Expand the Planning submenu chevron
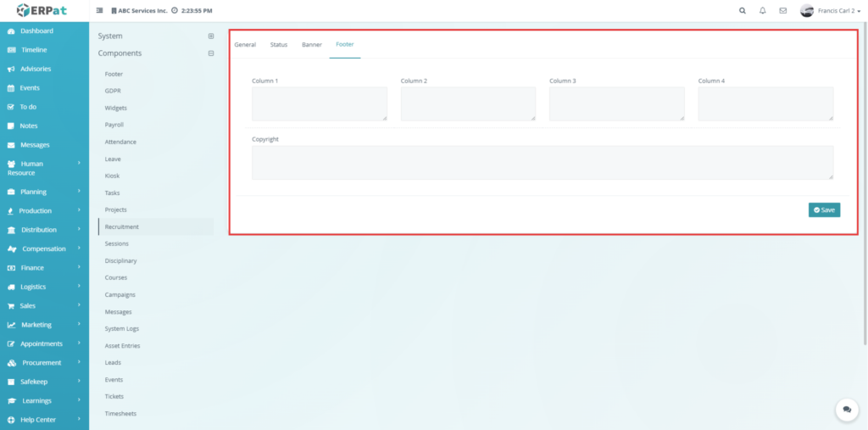The width and height of the screenshot is (868, 430). coord(79,191)
